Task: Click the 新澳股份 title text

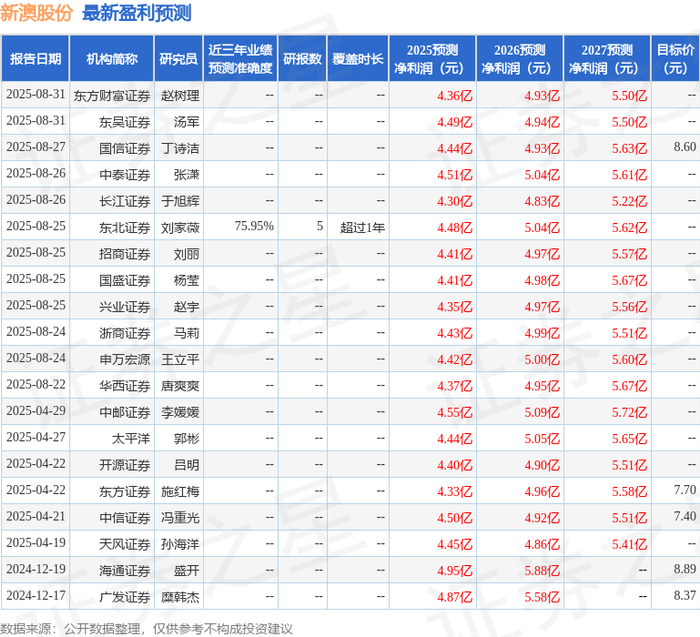Action: click(36, 12)
